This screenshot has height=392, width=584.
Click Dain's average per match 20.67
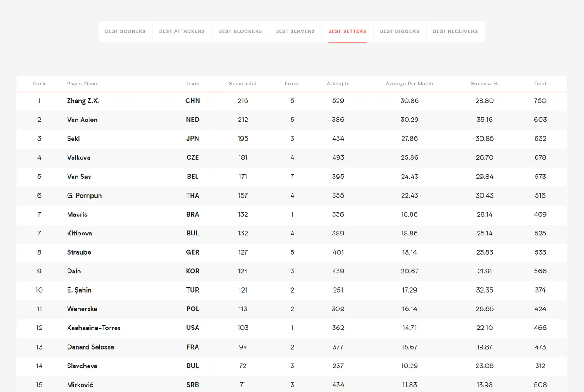[x=409, y=271]
